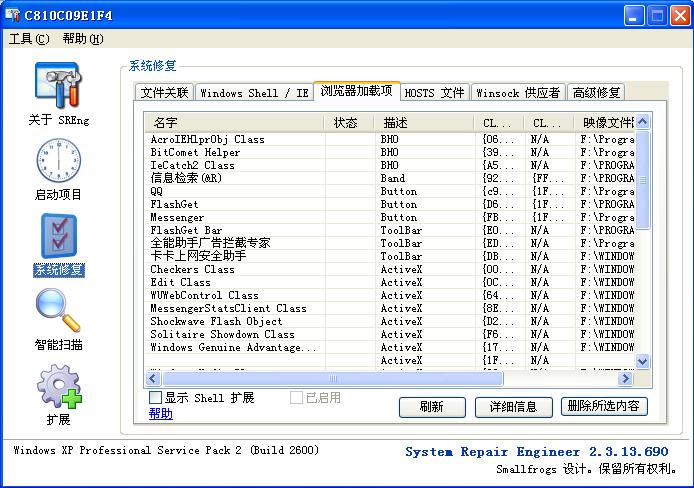
Task: Select the 信息检索(&R) row
Action: (x=391, y=178)
